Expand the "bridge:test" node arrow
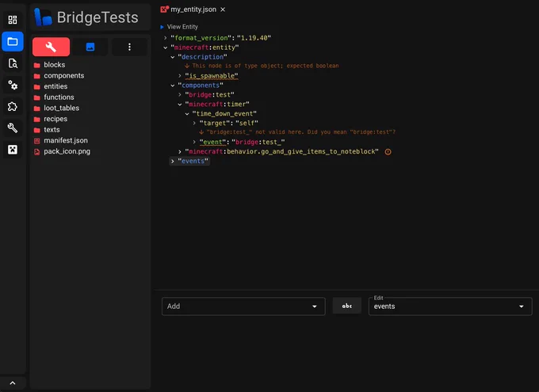The image size is (539, 392). click(180, 94)
